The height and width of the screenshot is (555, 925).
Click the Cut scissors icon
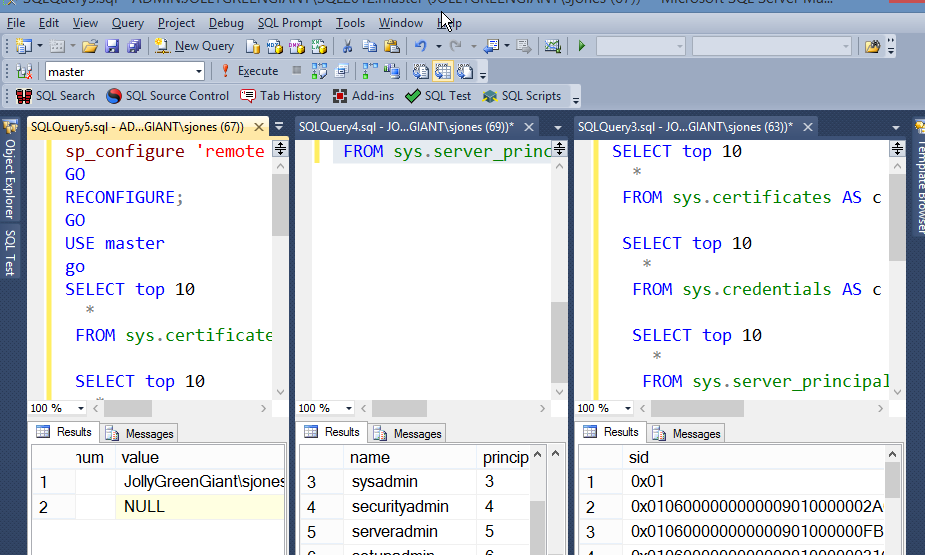click(347, 46)
